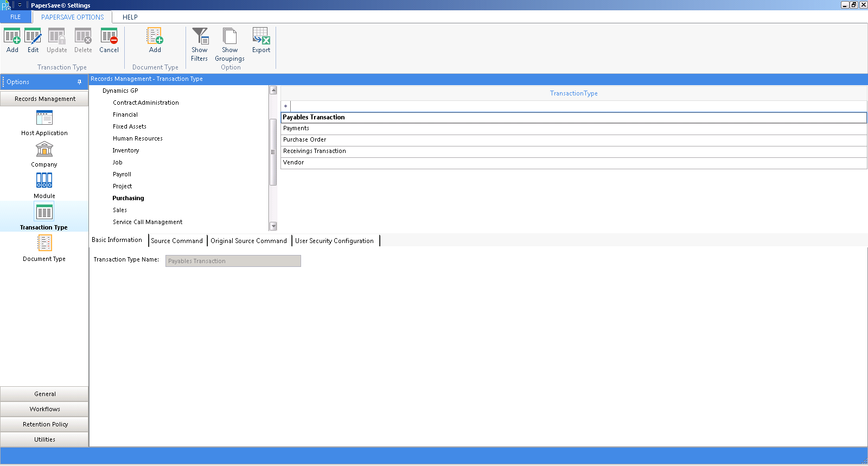The image size is (868, 466).
Task: Sort by TransactionType column header
Action: 574,93
